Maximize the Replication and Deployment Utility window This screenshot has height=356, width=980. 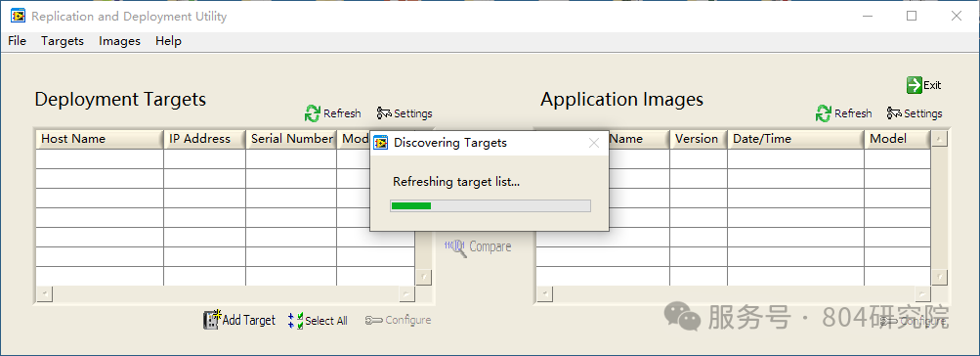pyautogui.click(x=912, y=17)
